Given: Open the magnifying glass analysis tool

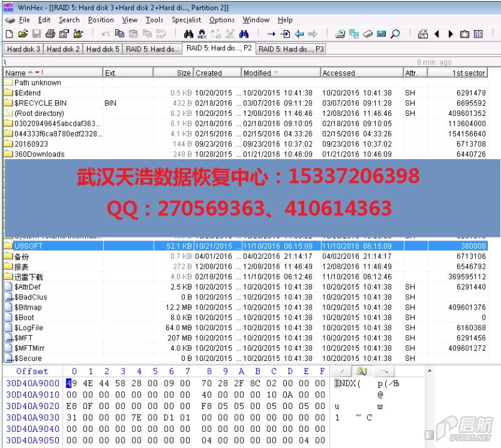Looking at the screenshot, I should point(395,34).
